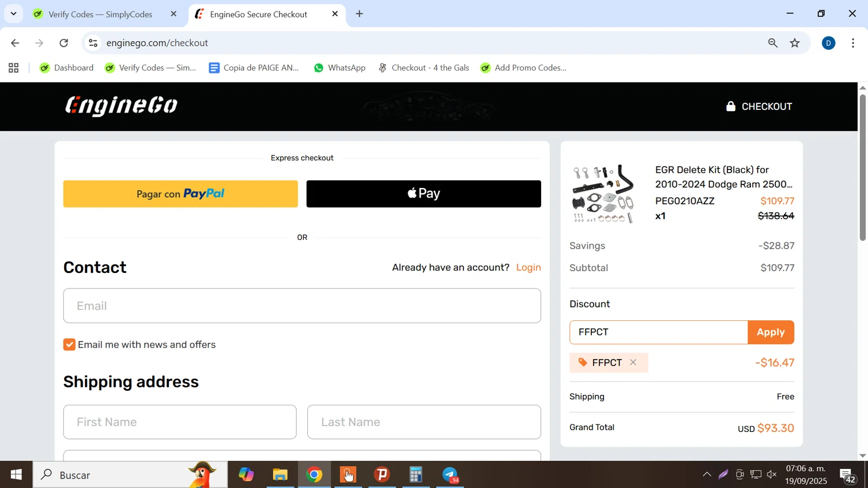The height and width of the screenshot is (488, 868).
Task: Click the Login link
Action: [528, 268]
